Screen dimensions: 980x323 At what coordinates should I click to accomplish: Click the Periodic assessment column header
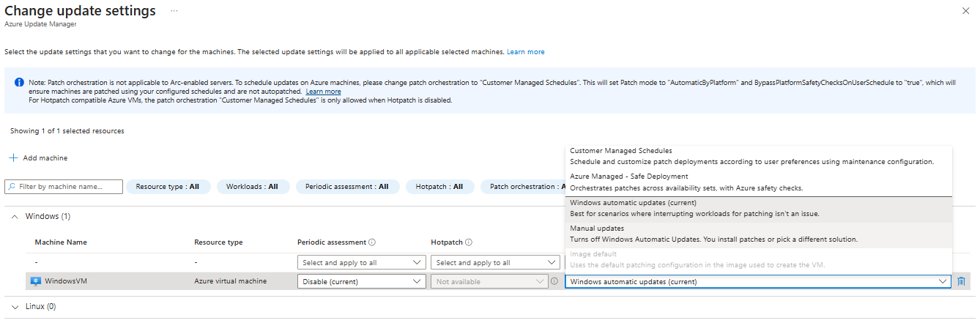click(332, 242)
